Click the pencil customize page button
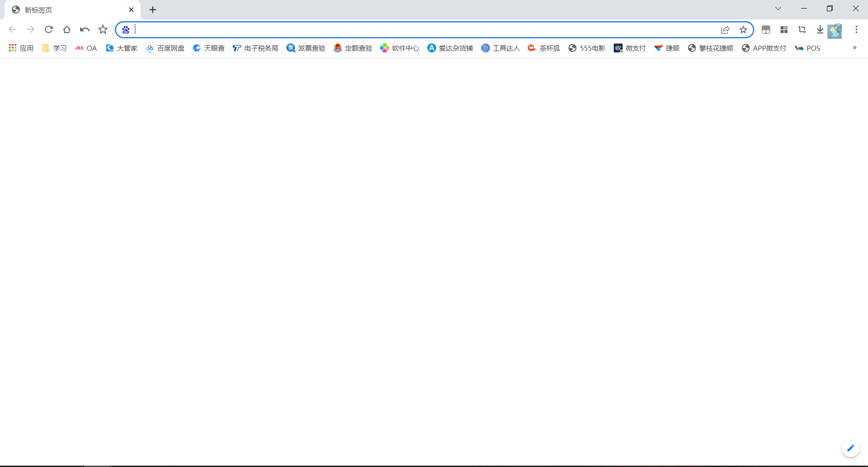 851,448
